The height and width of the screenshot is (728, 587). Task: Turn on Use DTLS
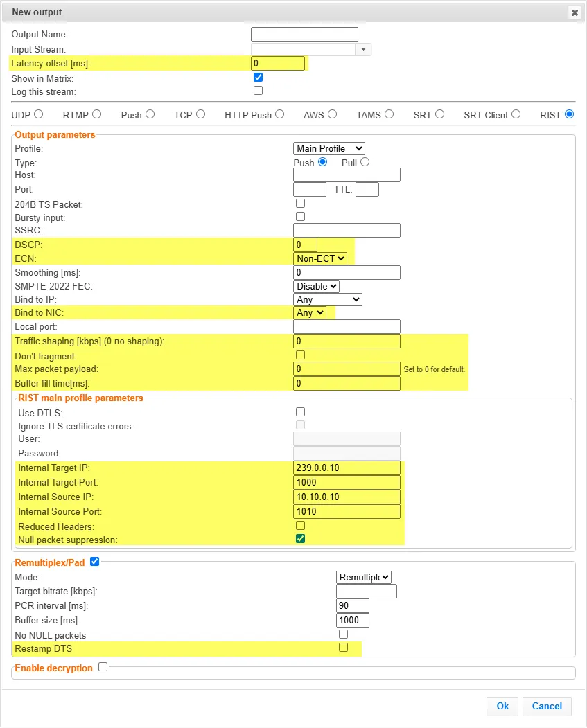301,412
